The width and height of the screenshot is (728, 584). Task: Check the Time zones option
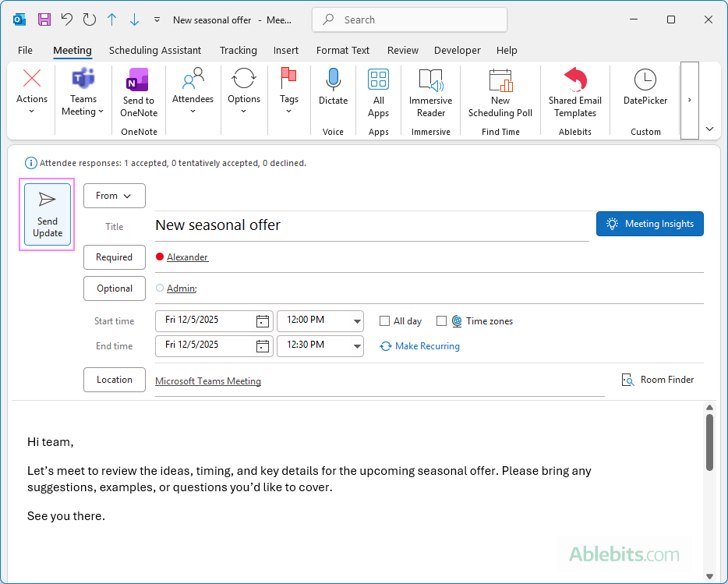click(442, 320)
